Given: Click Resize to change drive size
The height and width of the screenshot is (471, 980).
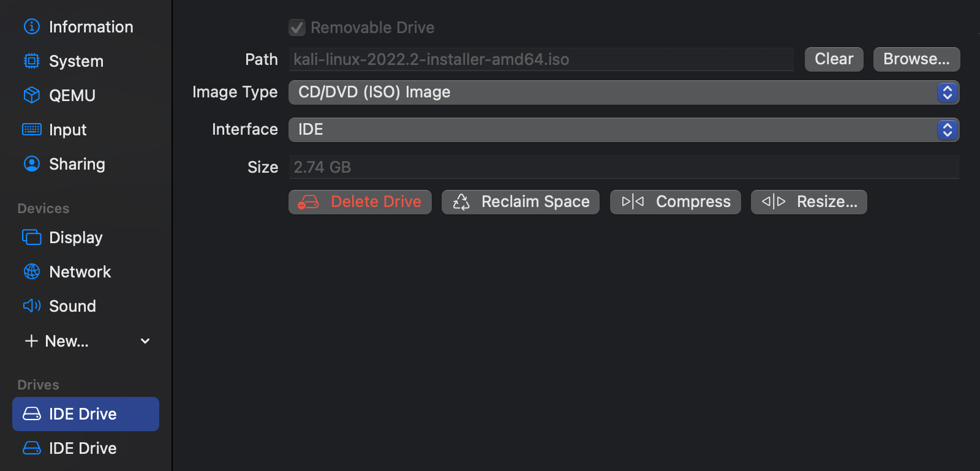Looking at the screenshot, I should point(809,202).
